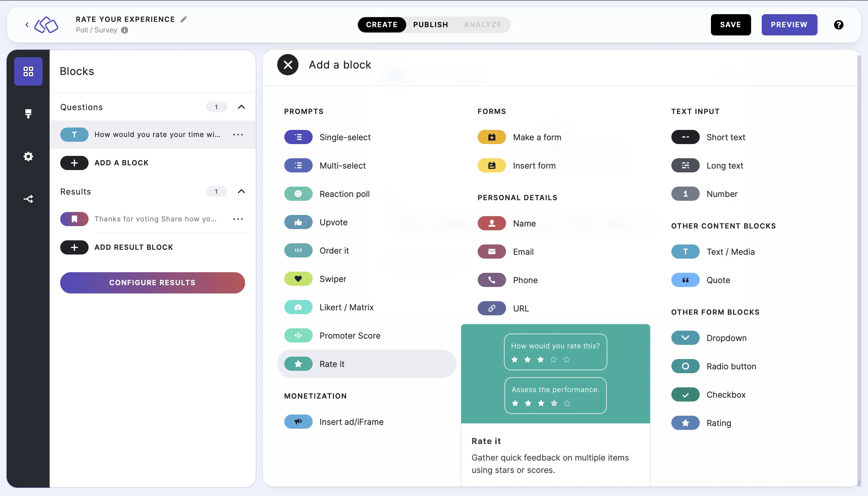Viewport: 868px width, 496px height.
Task: Open the logic branching sidebar icon
Action: tap(28, 199)
